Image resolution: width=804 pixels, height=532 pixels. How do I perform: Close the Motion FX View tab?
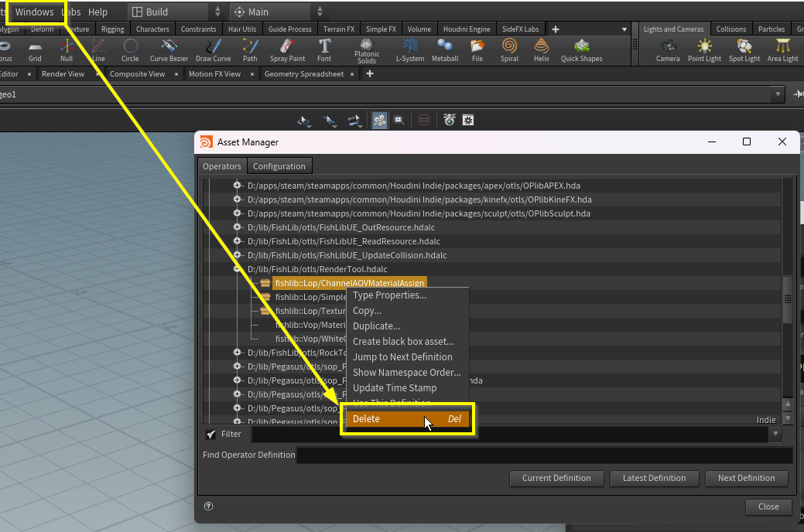coord(252,74)
